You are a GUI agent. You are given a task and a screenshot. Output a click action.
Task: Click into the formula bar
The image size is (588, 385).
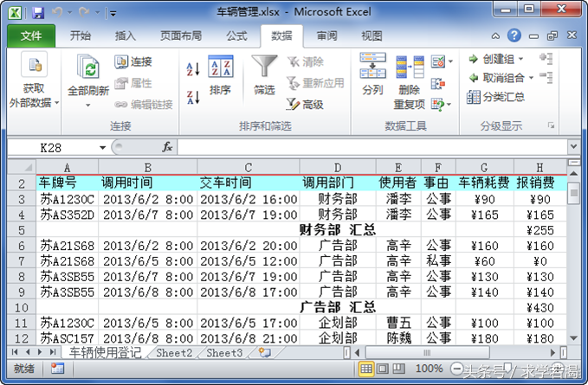(372, 147)
